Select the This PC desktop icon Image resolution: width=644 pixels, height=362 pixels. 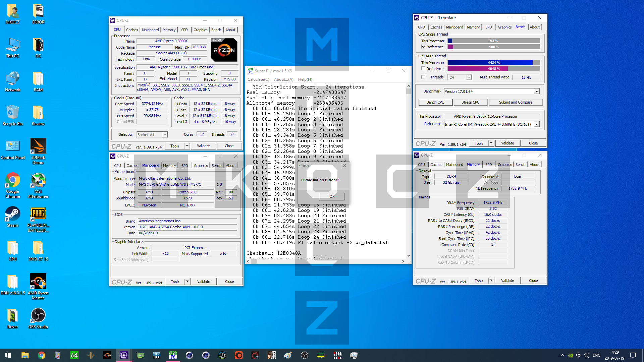13,48
